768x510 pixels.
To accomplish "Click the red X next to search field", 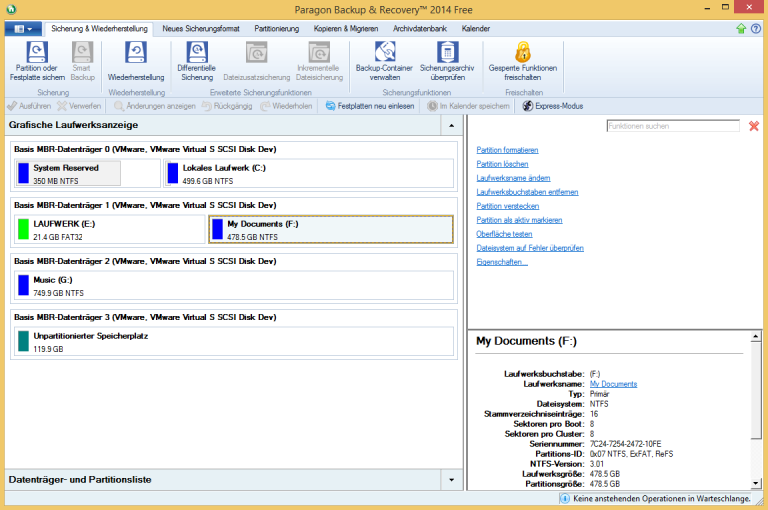I will (x=754, y=126).
